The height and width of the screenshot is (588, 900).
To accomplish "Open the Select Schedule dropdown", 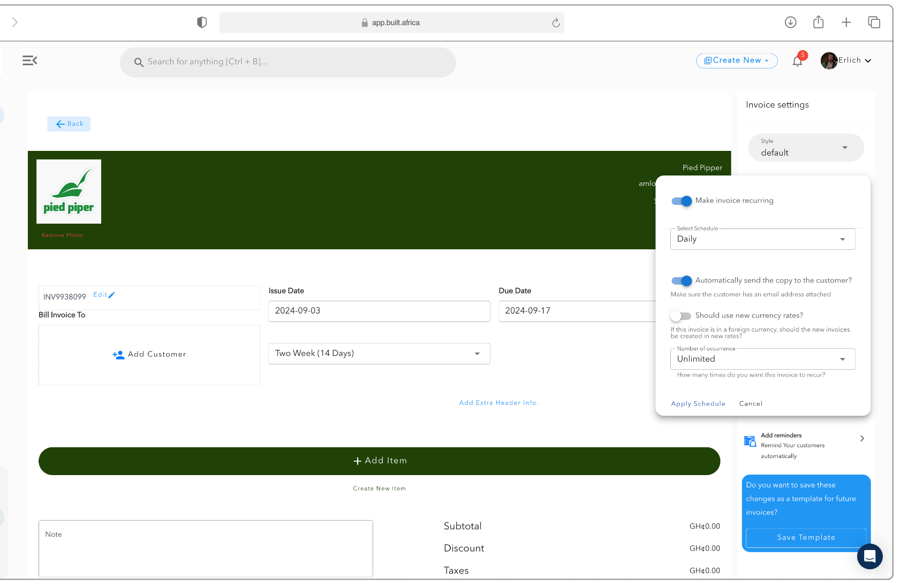I will pyautogui.click(x=762, y=239).
